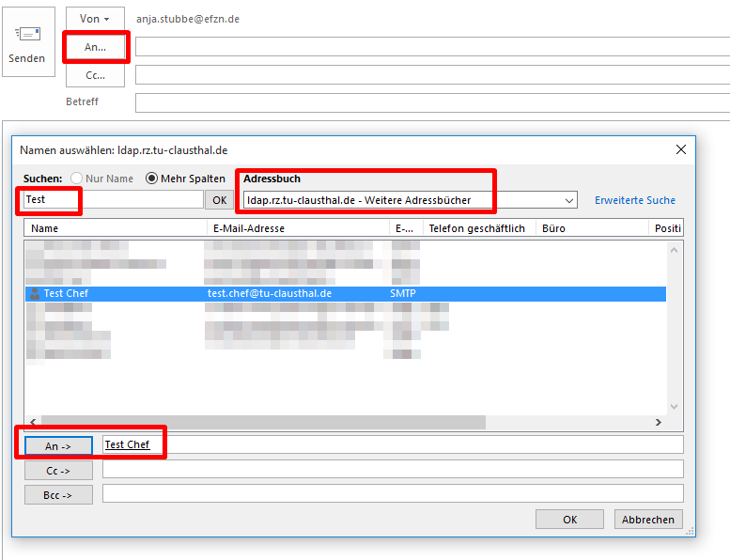Close the Namen auswählen dialog
The image size is (730, 560).
pyautogui.click(x=681, y=149)
